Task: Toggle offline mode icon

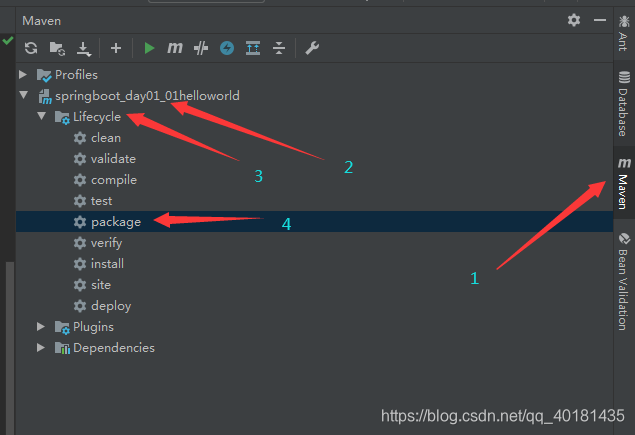Action: (201, 48)
